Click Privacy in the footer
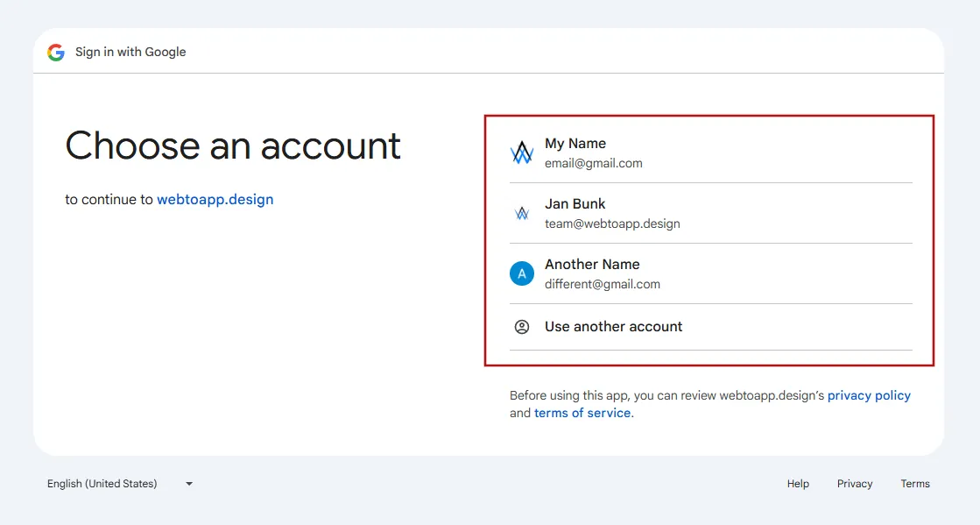This screenshot has width=980, height=525. click(854, 483)
